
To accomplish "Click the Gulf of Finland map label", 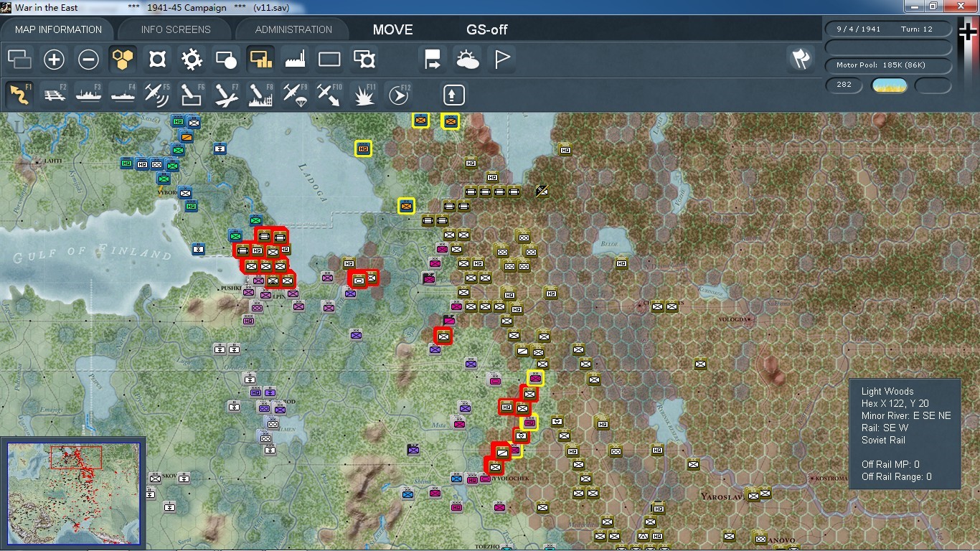I will (x=93, y=253).
